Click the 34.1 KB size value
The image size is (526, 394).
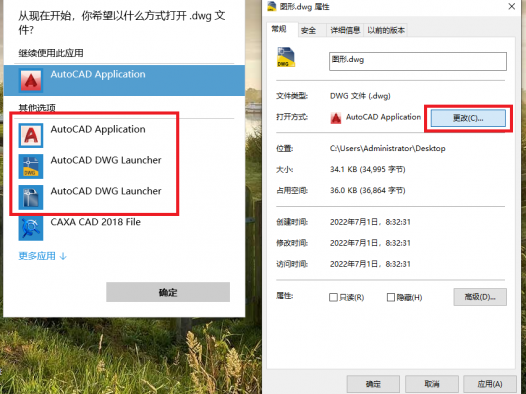coord(368,170)
